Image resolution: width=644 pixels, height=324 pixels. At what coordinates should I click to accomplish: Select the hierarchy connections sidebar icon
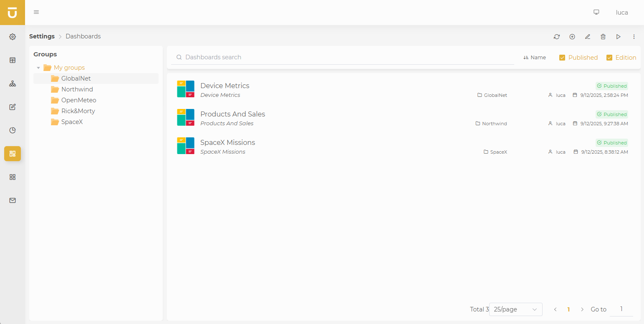pyautogui.click(x=12, y=84)
